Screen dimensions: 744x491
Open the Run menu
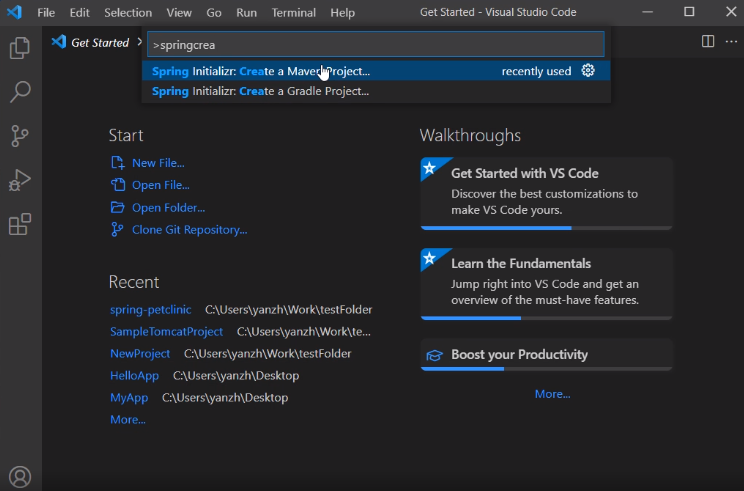click(x=246, y=12)
